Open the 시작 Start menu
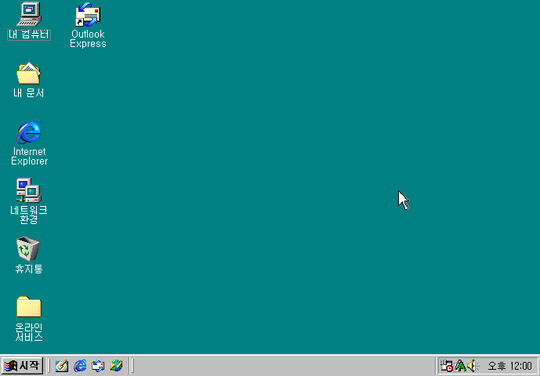540x376 pixels. 22,365
